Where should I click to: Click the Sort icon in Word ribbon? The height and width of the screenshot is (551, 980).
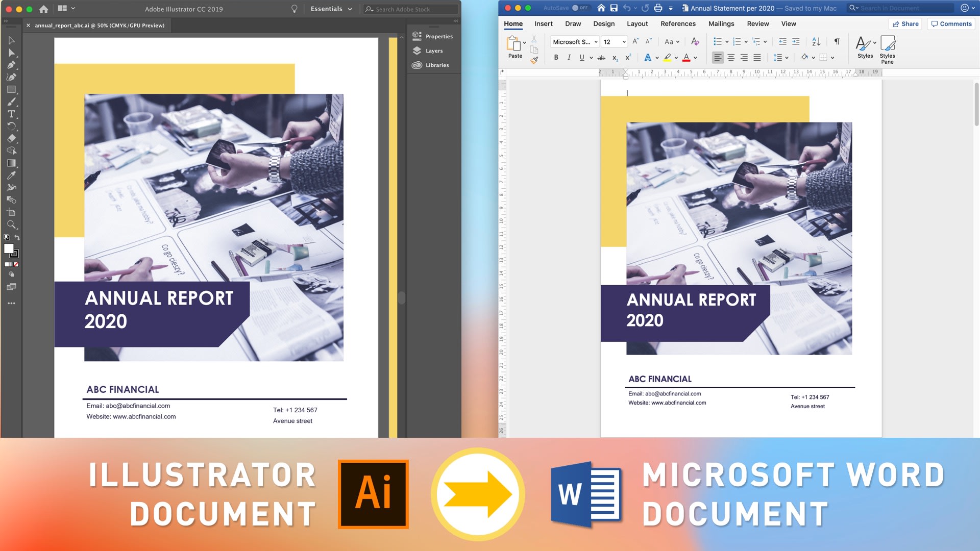click(816, 42)
